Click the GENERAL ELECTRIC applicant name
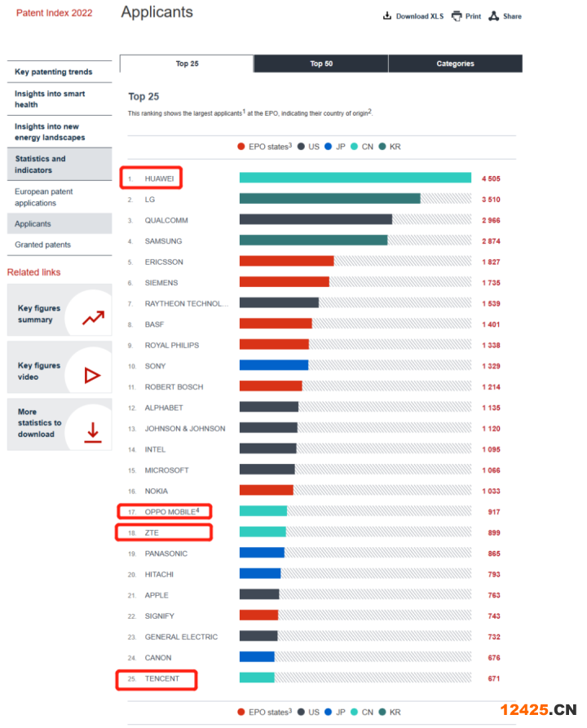Screen dimensions: 587x728 pos(181,637)
